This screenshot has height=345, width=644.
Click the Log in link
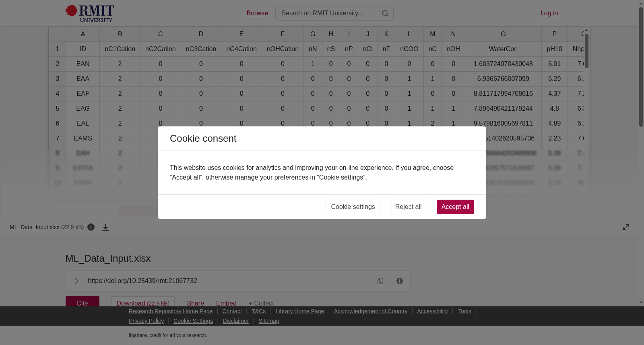pyautogui.click(x=549, y=13)
